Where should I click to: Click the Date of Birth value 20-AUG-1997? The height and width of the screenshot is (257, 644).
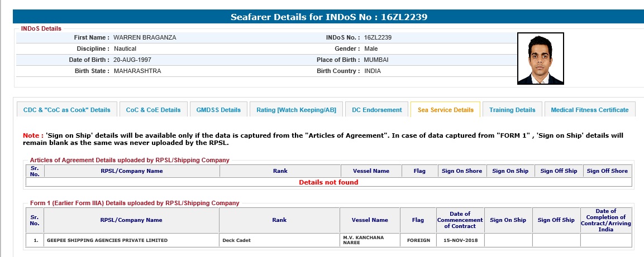[132, 60]
